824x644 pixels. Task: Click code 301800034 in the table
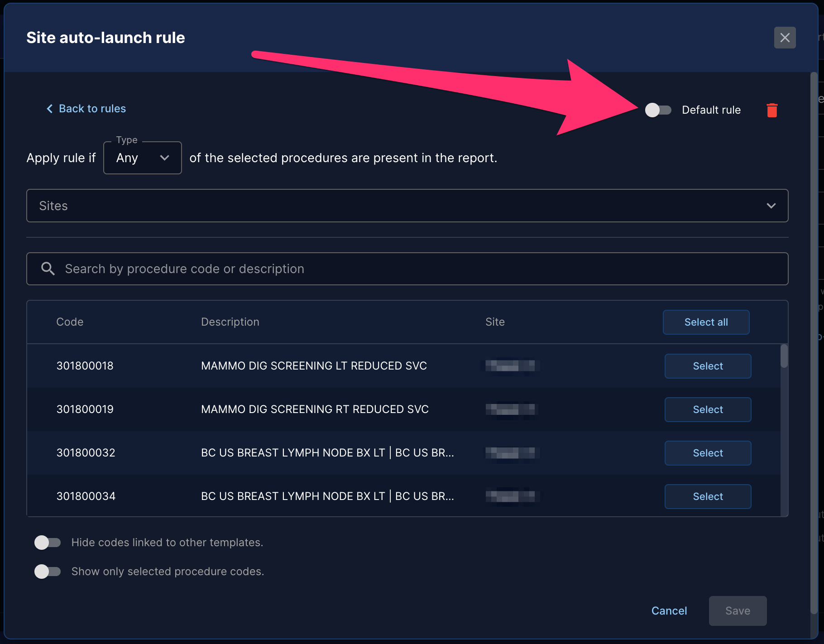point(86,496)
